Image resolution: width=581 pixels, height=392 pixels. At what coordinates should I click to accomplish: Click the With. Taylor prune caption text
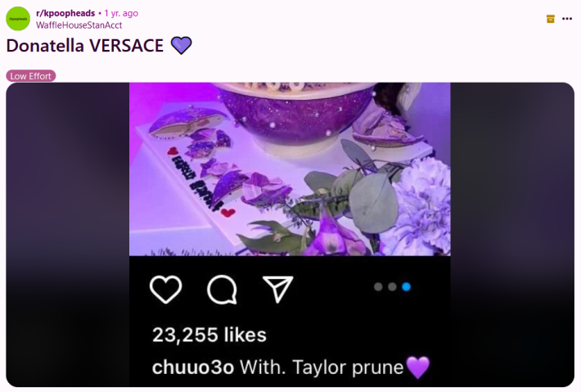pyautogui.click(x=322, y=367)
